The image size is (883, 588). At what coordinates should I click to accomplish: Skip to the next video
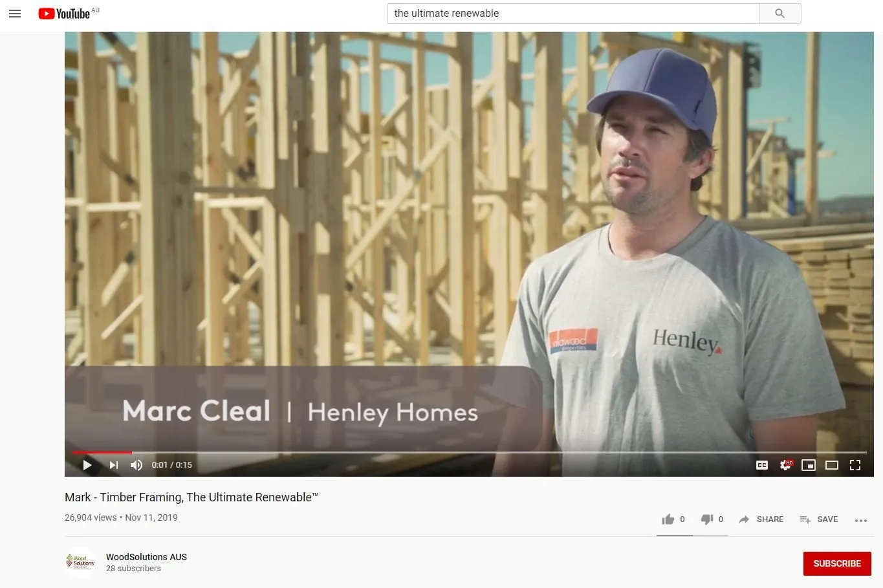pyautogui.click(x=114, y=464)
